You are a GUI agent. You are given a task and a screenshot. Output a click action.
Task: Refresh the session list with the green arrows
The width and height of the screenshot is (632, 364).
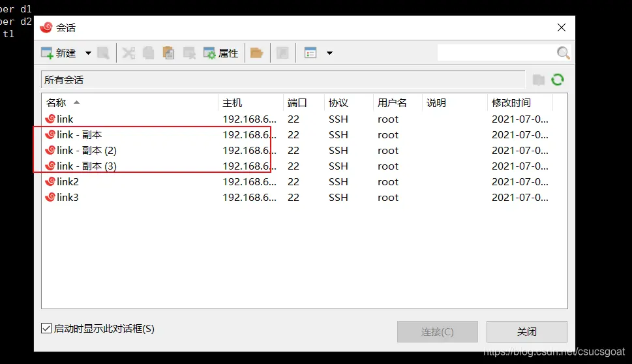pos(558,80)
